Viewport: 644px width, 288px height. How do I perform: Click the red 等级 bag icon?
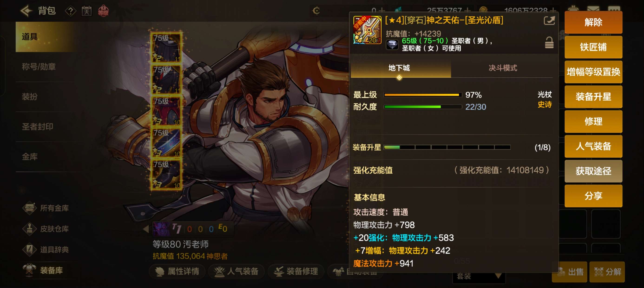pyautogui.click(x=103, y=11)
